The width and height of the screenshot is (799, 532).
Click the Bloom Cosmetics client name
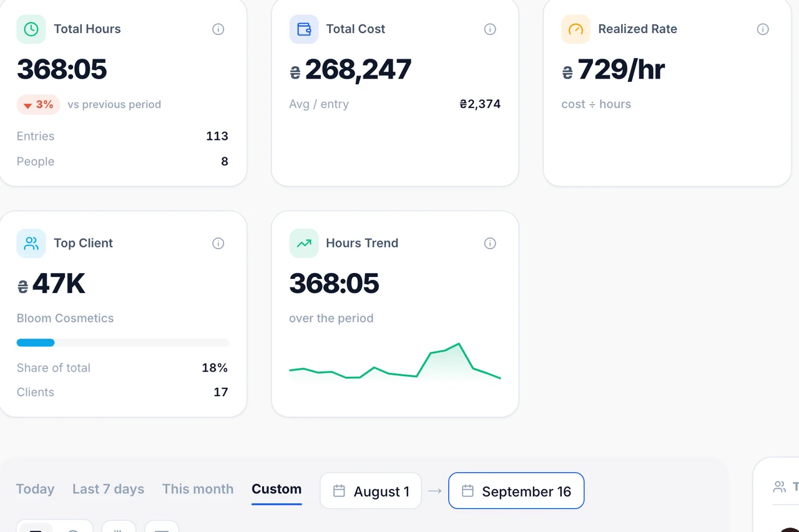coord(65,318)
